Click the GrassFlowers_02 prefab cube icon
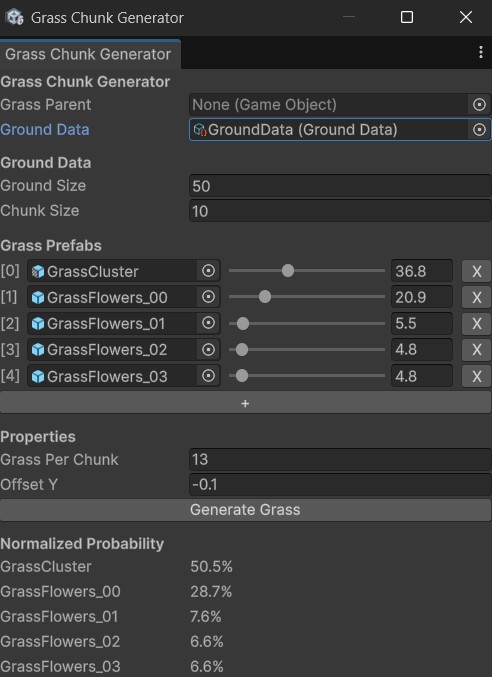 click(38, 350)
